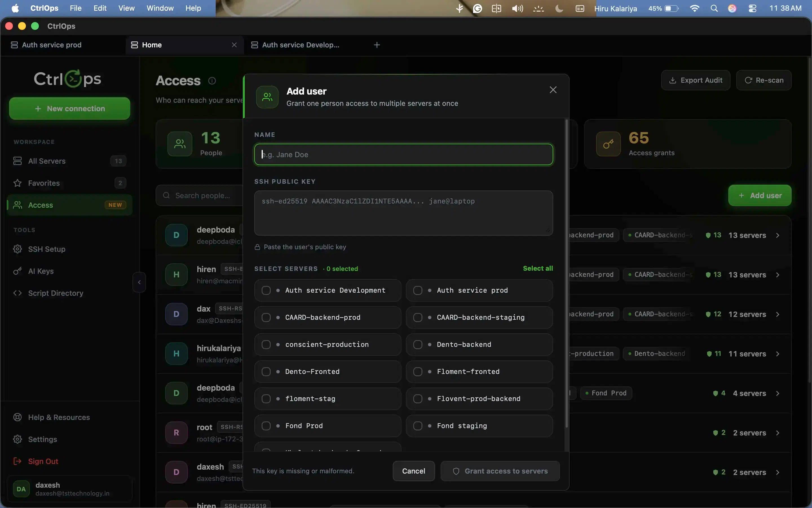Image resolution: width=812 pixels, height=508 pixels.
Task: Open a new tab with plus
Action: (377, 45)
